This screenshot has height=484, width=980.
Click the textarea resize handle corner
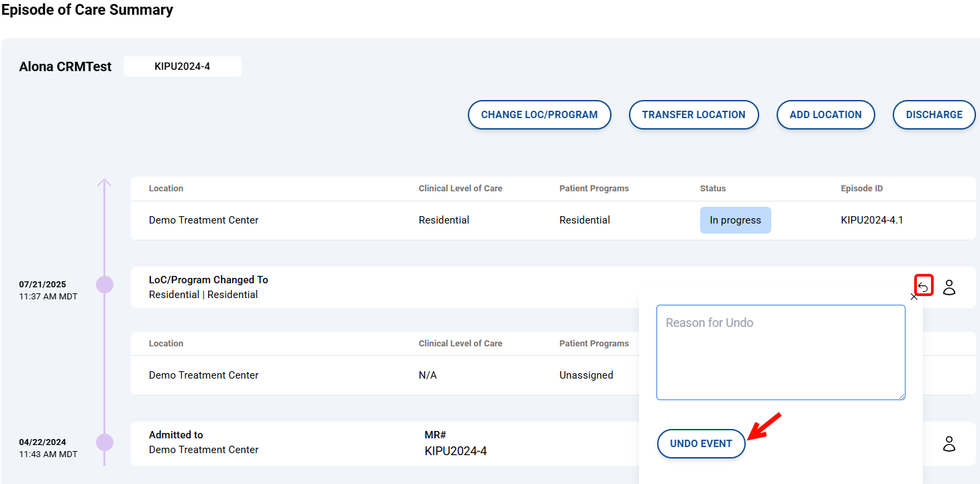pos(901,396)
